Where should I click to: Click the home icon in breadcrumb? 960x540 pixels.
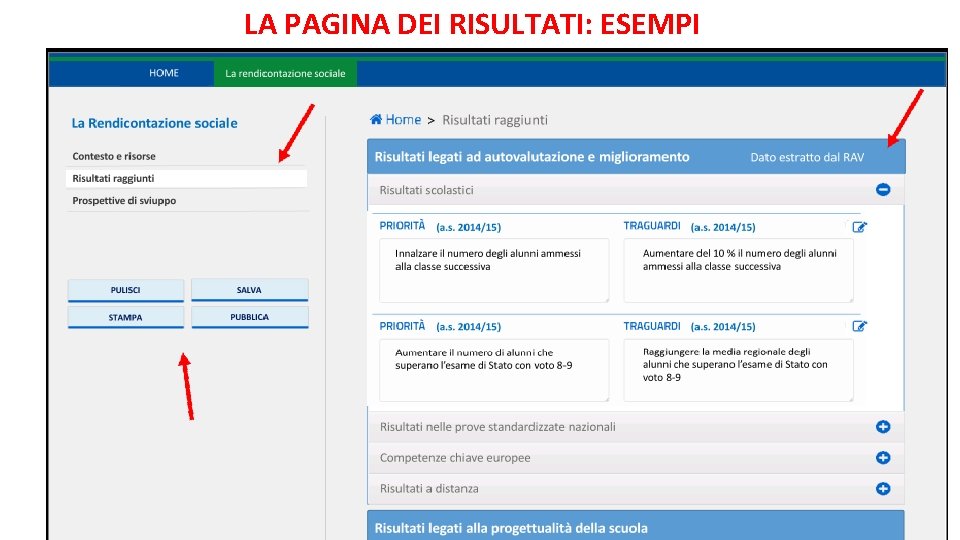(x=376, y=119)
